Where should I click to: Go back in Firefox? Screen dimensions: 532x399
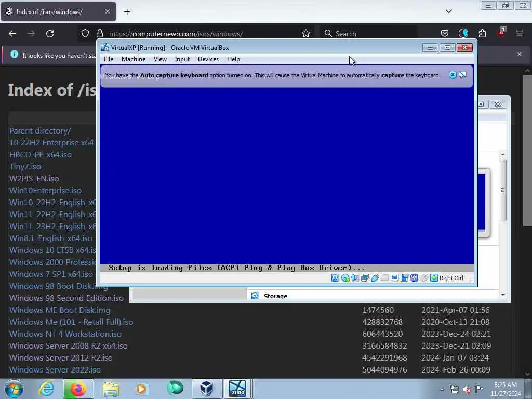(x=12, y=34)
